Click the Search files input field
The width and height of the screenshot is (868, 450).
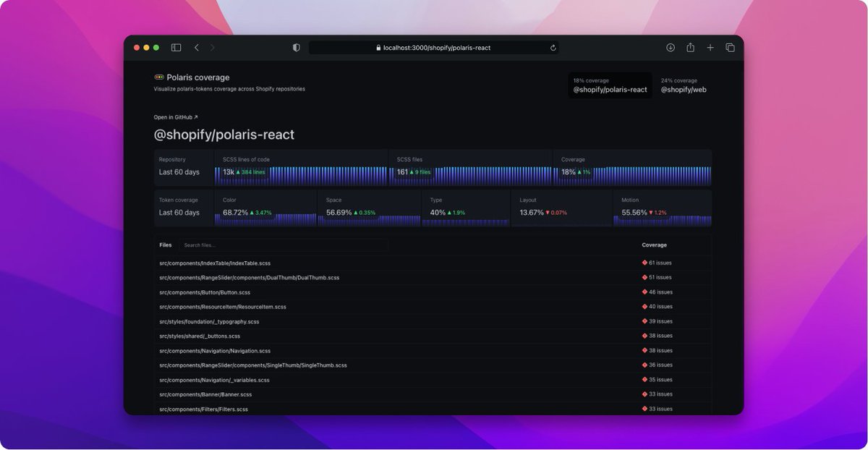click(283, 245)
